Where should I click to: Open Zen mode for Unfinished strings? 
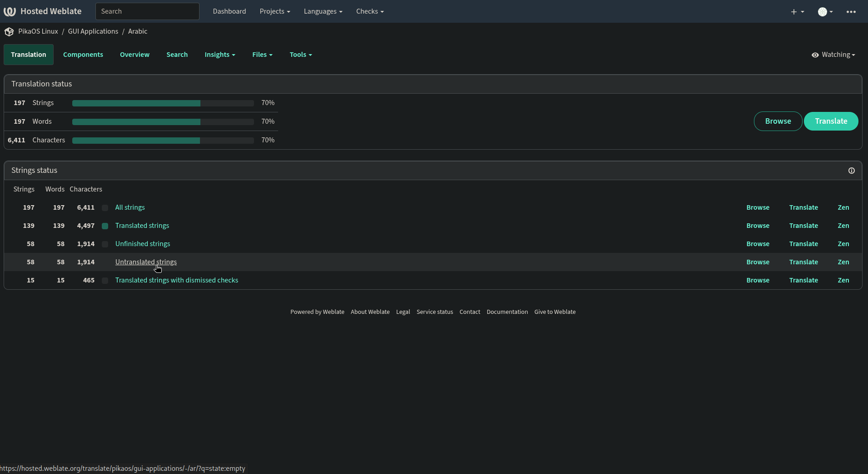[843, 244]
